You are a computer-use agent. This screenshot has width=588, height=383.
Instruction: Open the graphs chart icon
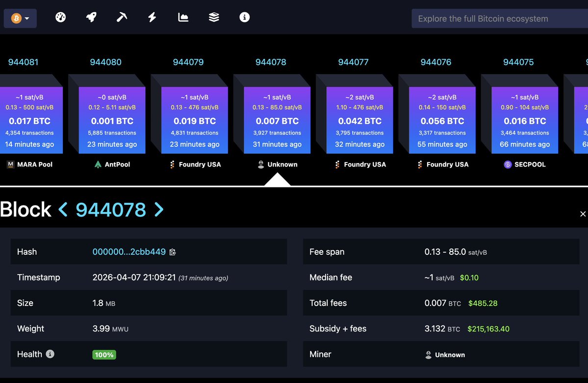pyautogui.click(x=183, y=17)
